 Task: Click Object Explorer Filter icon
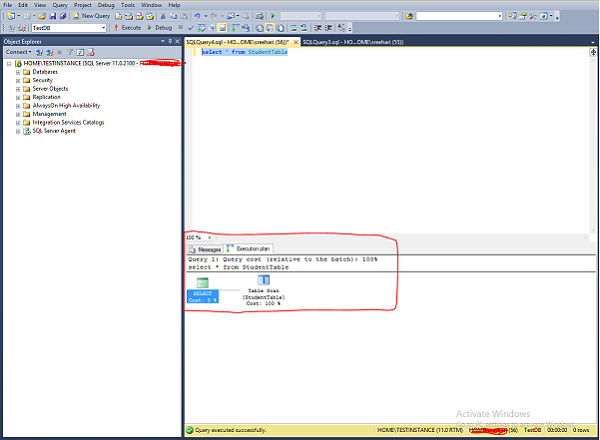pos(70,52)
